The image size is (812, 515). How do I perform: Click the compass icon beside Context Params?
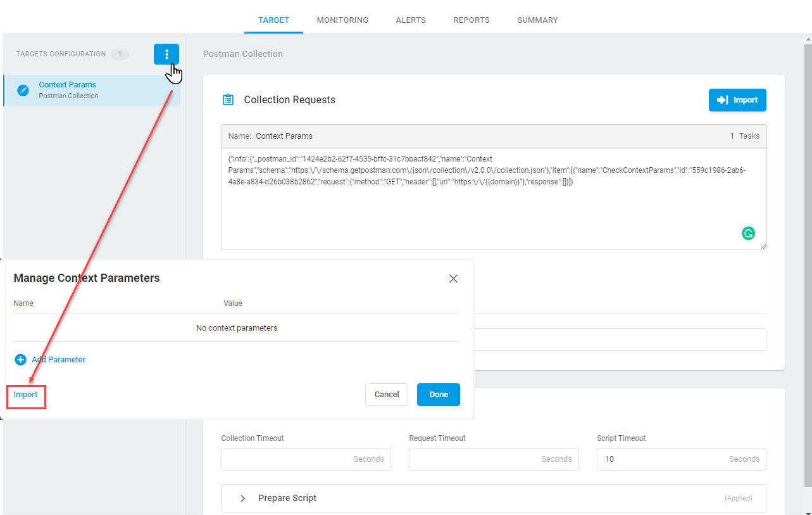tap(23, 91)
